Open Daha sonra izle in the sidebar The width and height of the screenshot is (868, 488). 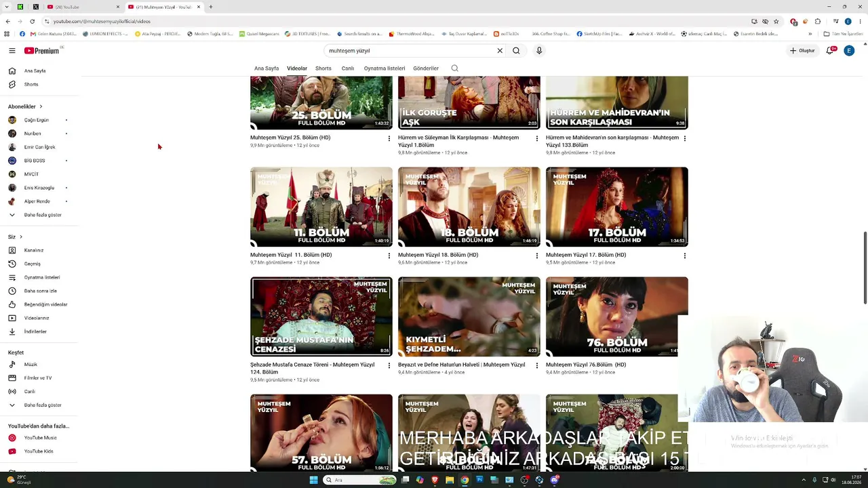41,291
